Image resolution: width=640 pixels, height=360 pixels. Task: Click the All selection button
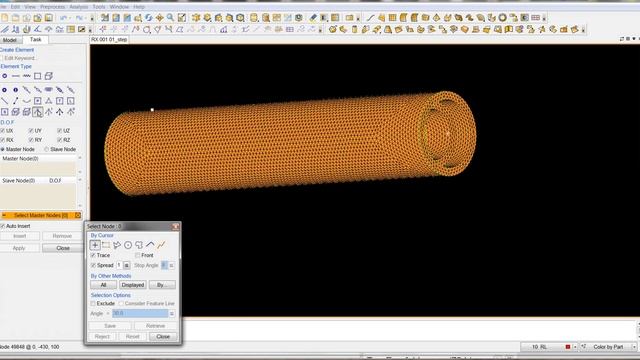coord(103,285)
